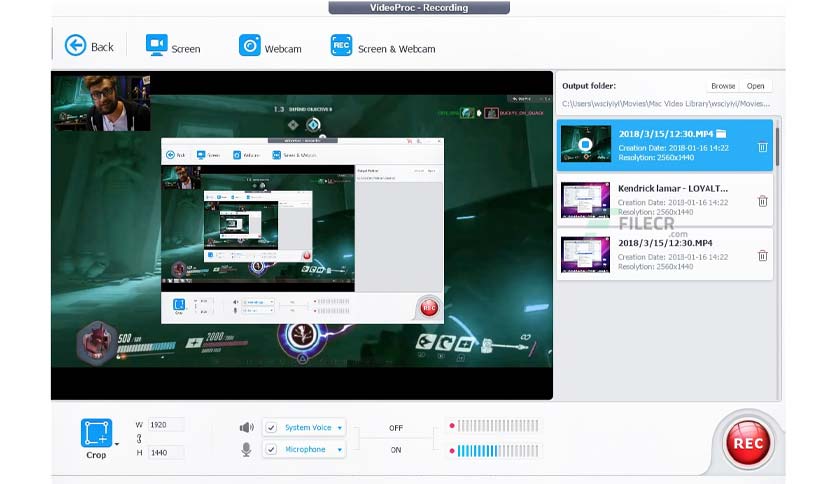Click the speaker icon for system audio

pyautogui.click(x=246, y=428)
